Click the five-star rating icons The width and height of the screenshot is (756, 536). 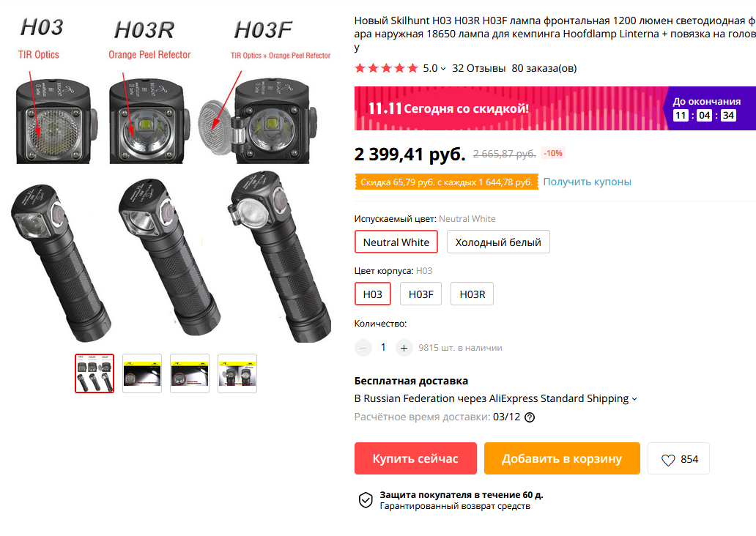(x=386, y=68)
